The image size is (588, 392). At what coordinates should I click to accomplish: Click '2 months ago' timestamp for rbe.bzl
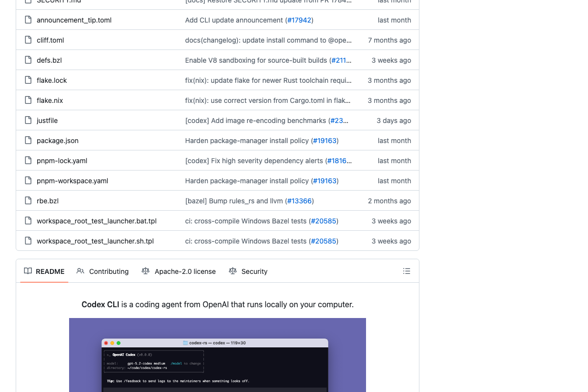tap(390, 201)
